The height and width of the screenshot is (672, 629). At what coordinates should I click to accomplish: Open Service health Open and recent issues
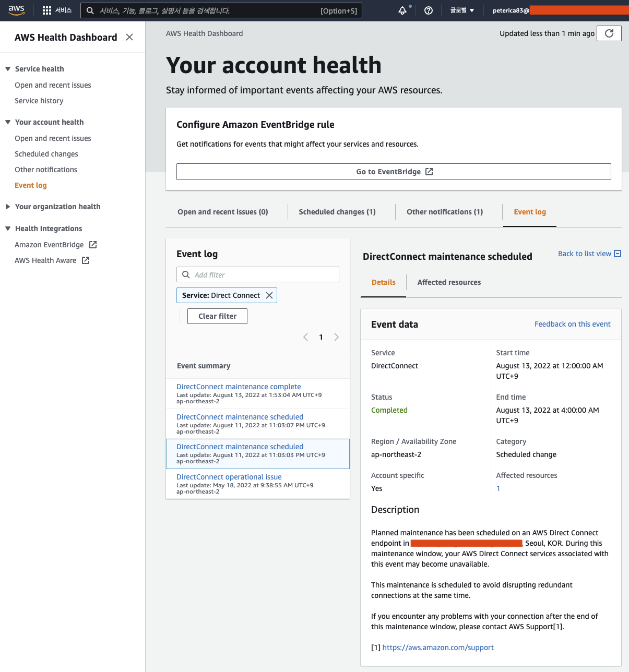point(53,85)
